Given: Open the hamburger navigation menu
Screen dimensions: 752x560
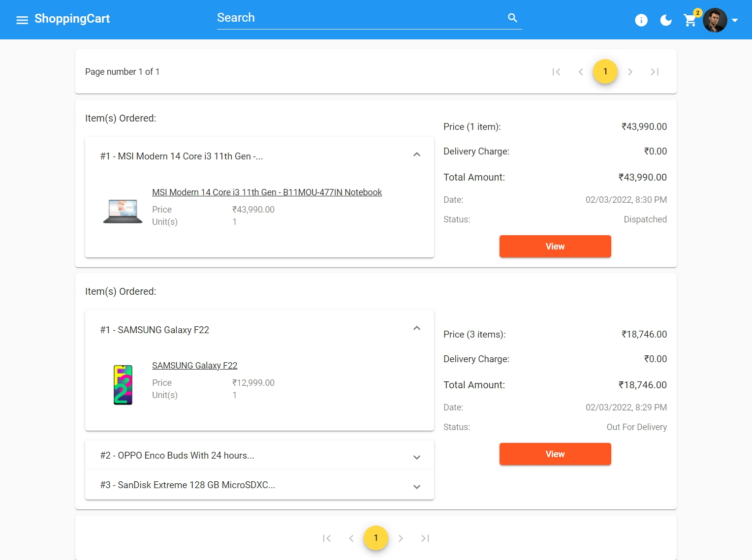Looking at the screenshot, I should [22, 20].
